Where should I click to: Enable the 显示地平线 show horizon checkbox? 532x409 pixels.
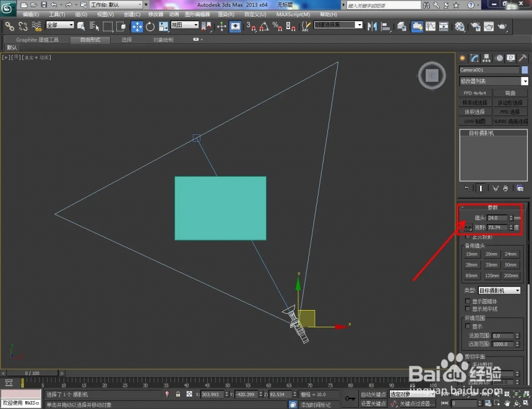(x=468, y=309)
